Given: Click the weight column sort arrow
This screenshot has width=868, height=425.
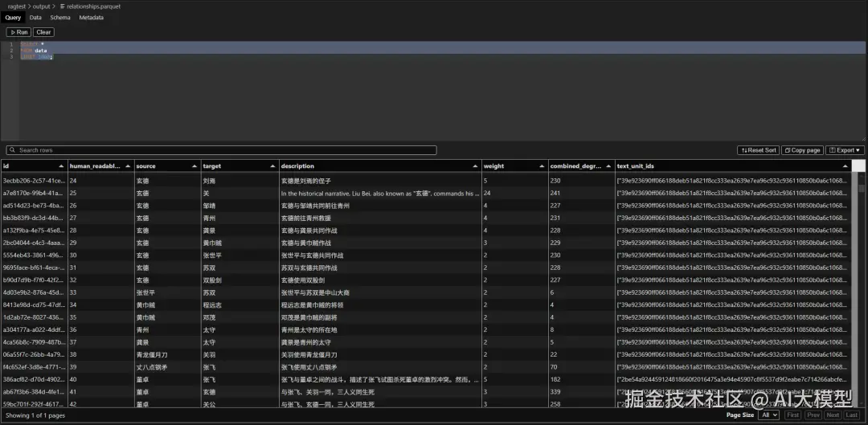Looking at the screenshot, I should [x=543, y=166].
